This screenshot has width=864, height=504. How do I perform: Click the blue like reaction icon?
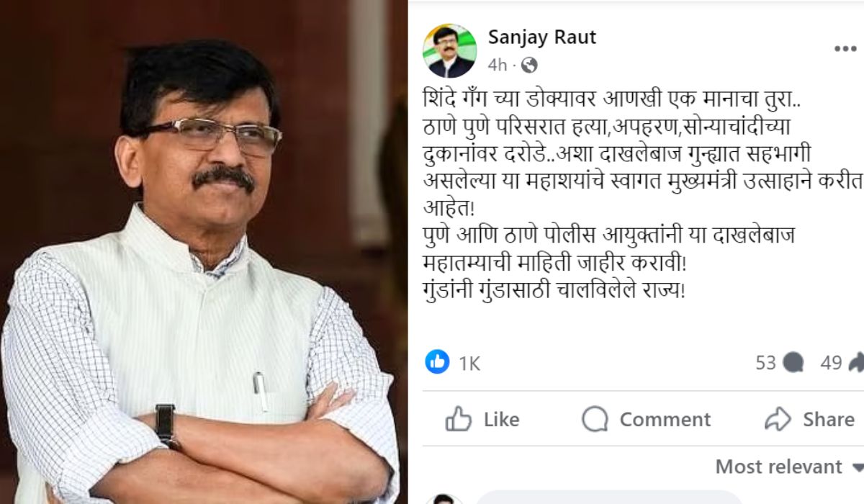click(437, 362)
